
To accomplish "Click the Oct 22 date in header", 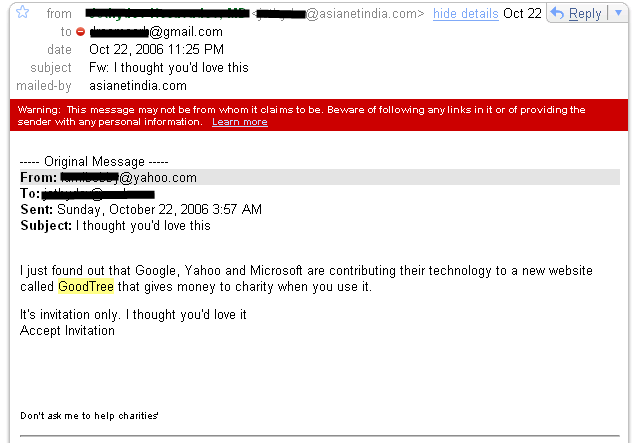I will tap(522, 14).
